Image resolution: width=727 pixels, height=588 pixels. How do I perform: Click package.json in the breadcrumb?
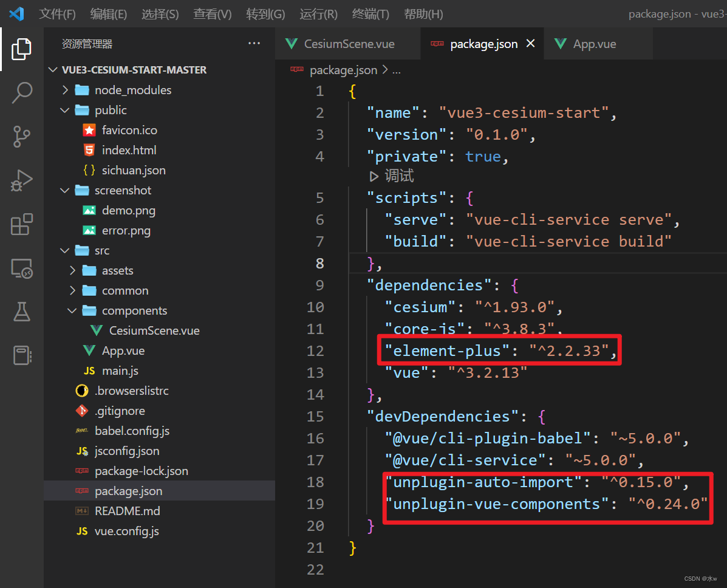[344, 70]
